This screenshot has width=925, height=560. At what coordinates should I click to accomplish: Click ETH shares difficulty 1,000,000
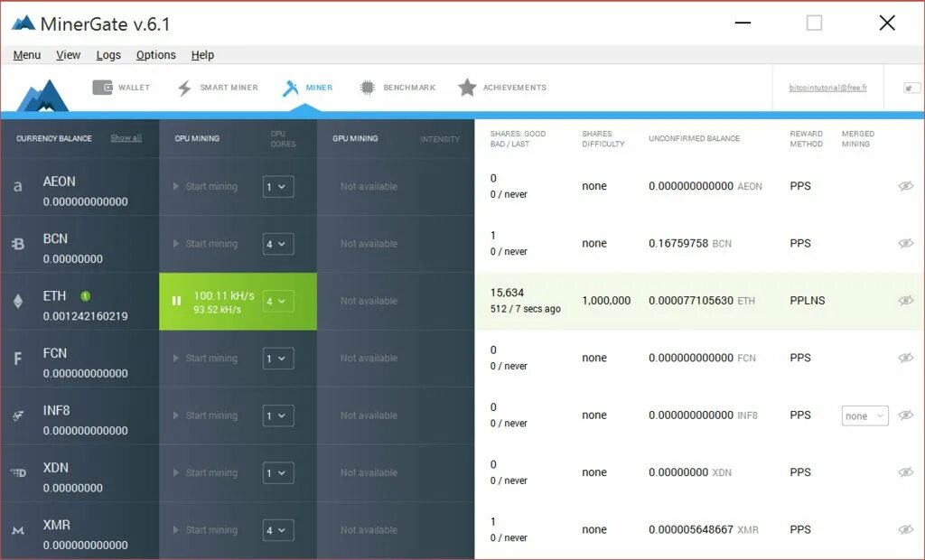tap(606, 301)
